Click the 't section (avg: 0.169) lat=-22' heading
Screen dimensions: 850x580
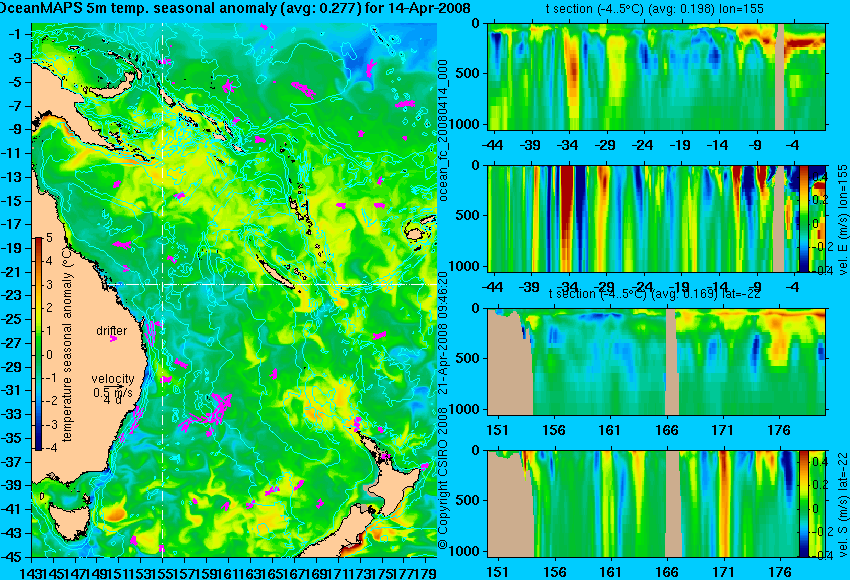655,294
